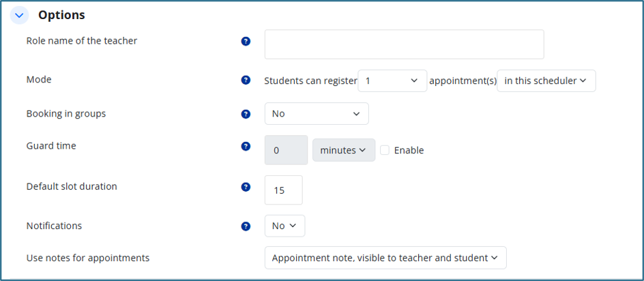This screenshot has width=644, height=281.
Task: Open the Notifications help icon
Action: pyautogui.click(x=246, y=226)
